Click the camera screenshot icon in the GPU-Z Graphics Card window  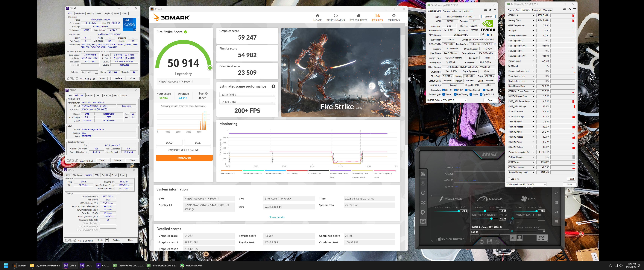(x=485, y=10)
